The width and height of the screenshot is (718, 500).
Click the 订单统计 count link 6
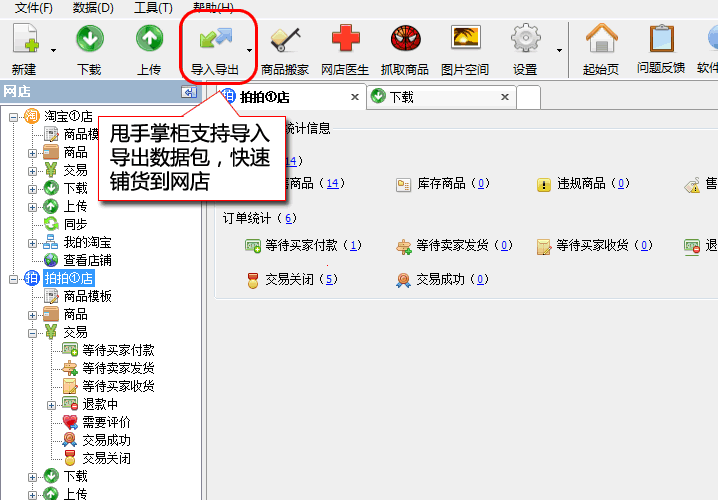(288, 218)
